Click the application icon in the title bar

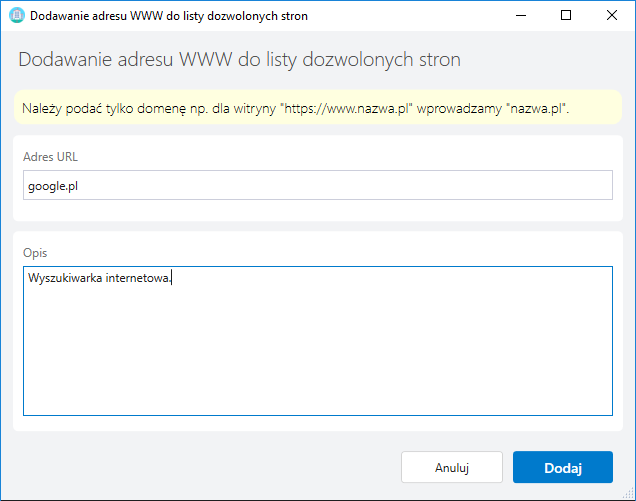(x=17, y=15)
